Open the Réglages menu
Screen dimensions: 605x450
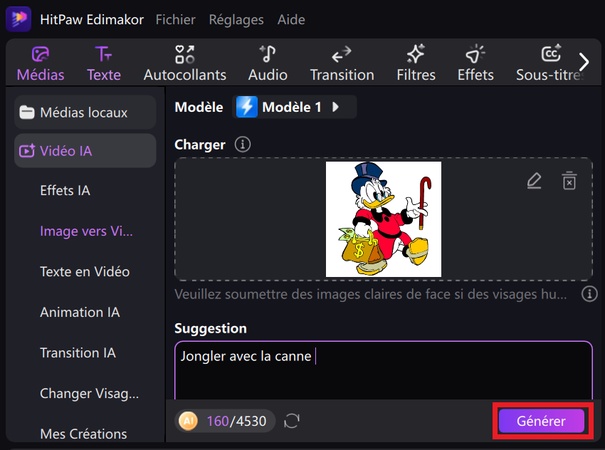pos(236,20)
